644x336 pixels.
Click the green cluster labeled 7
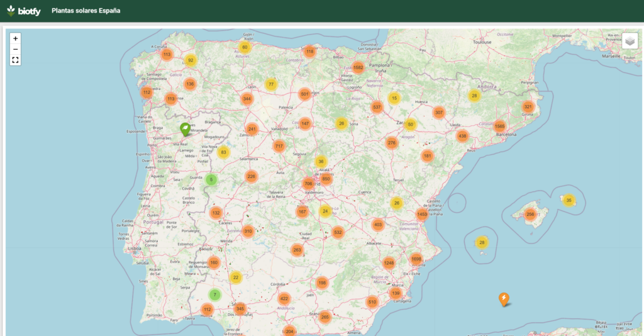pos(214,294)
